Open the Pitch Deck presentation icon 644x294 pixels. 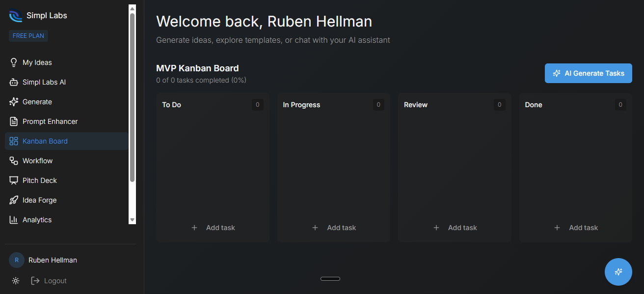[14, 180]
